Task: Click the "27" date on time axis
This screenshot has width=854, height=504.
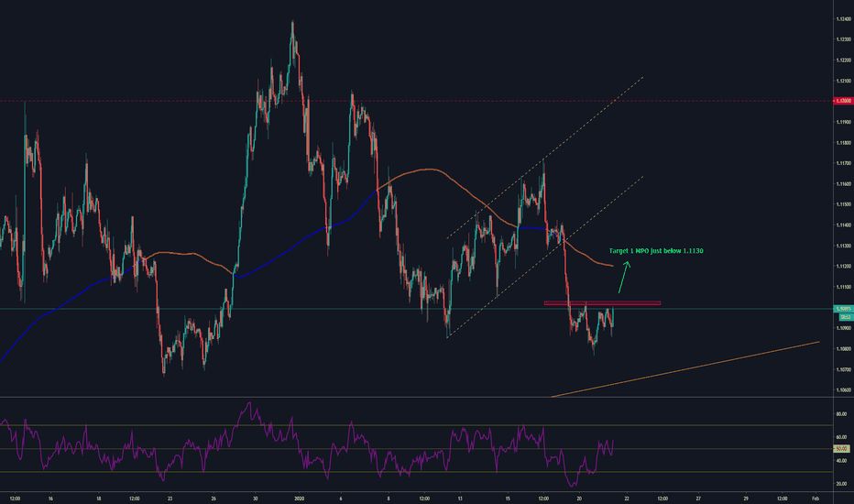Action: pos(697,497)
